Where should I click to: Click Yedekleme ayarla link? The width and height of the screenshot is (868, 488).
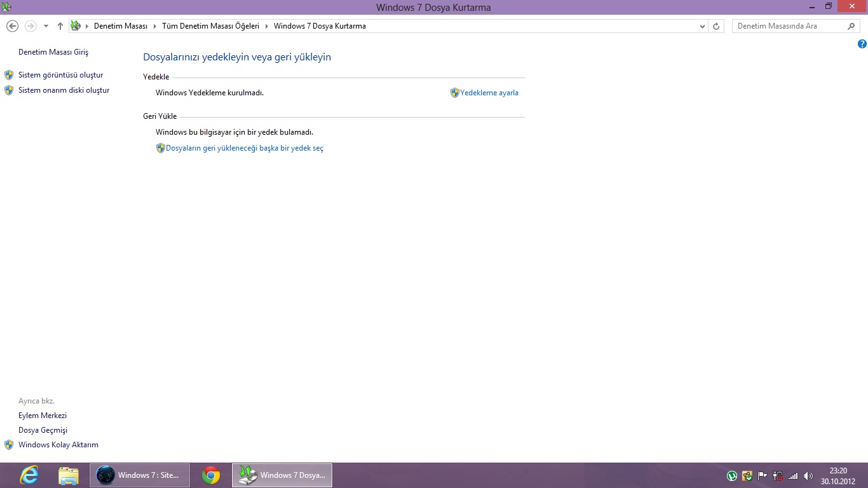tap(489, 93)
